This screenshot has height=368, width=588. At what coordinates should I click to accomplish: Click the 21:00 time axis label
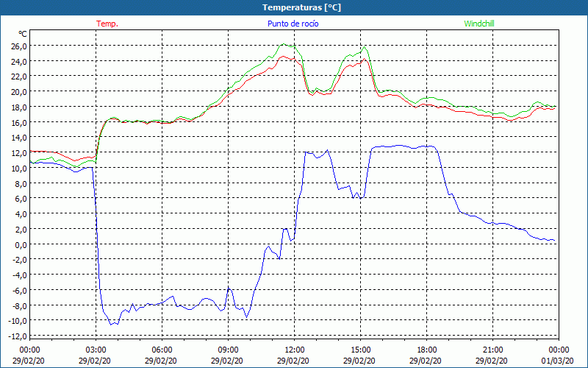(x=492, y=350)
